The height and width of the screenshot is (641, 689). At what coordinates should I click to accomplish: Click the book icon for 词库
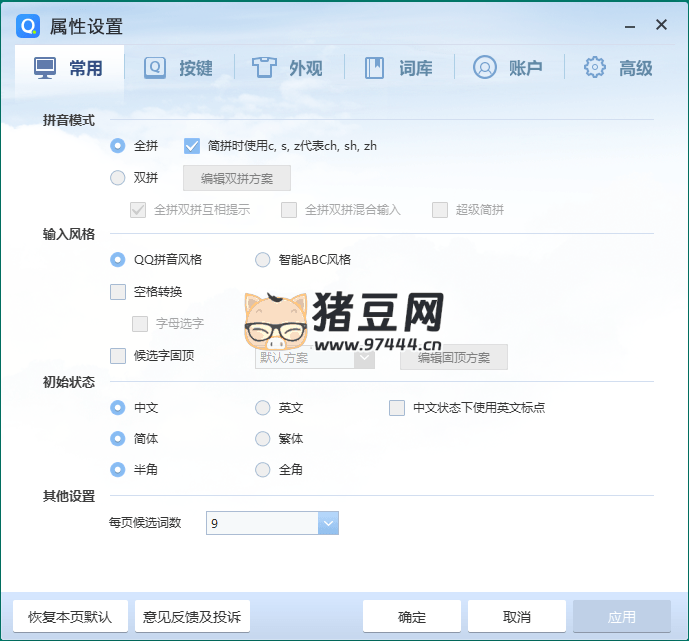pos(374,68)
